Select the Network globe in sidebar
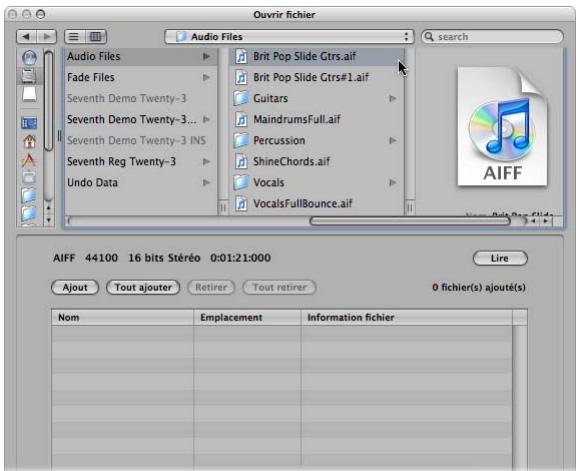 (x=29, y=58)
